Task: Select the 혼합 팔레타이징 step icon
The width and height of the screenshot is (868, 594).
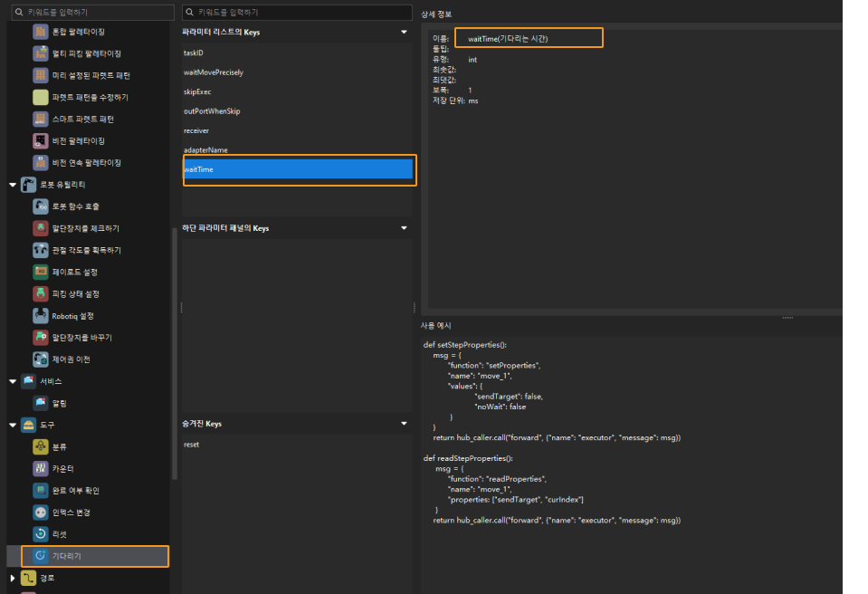Action: point(40,32)
